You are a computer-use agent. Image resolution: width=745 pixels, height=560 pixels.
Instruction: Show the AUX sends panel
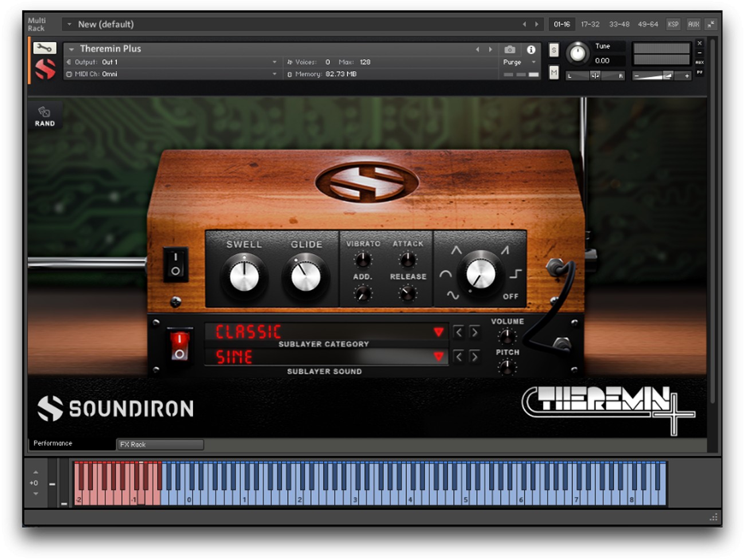click(x=693, y=24)
